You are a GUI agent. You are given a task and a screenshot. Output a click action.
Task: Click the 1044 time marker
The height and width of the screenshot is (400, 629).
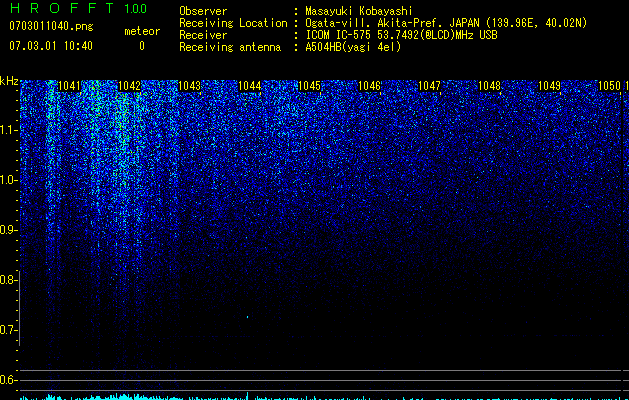coord(250,86)
